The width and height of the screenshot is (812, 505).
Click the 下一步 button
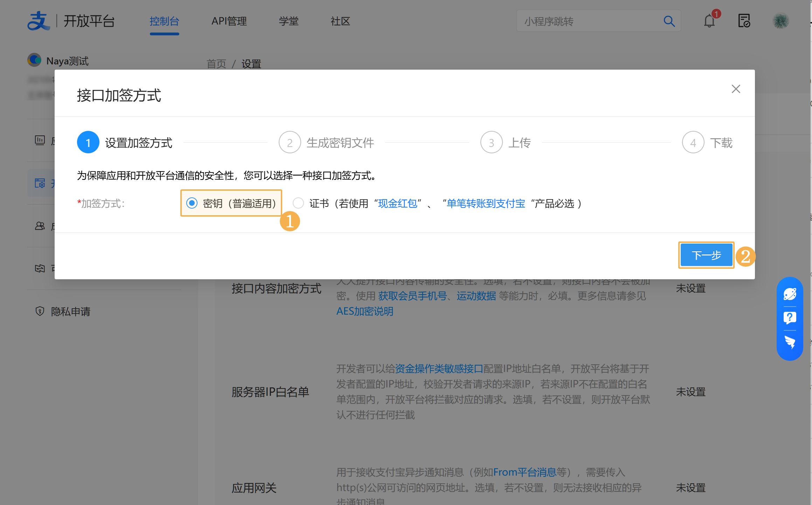[x=706, y=255]
